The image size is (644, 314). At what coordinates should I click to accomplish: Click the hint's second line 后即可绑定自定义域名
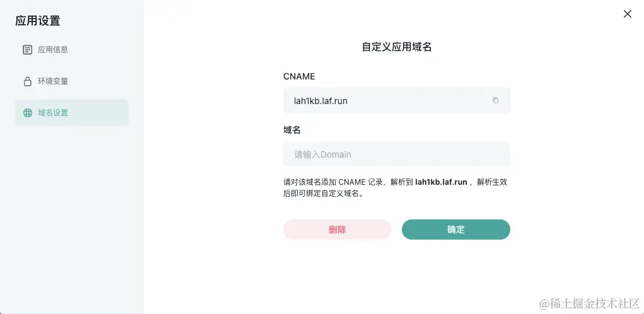(324, 194)
